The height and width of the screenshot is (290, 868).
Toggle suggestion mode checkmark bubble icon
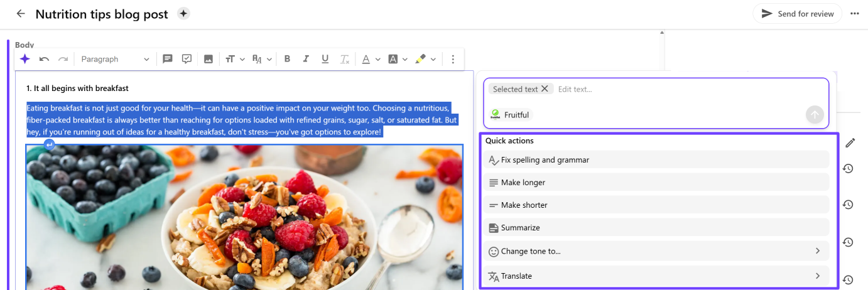(x=187, y=59)
